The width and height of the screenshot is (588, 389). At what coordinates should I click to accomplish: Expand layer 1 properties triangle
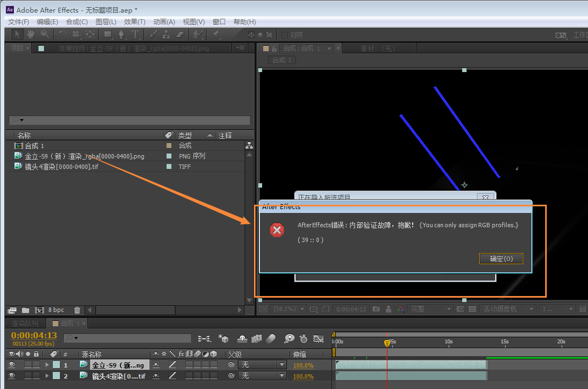[x=47, y=365]
